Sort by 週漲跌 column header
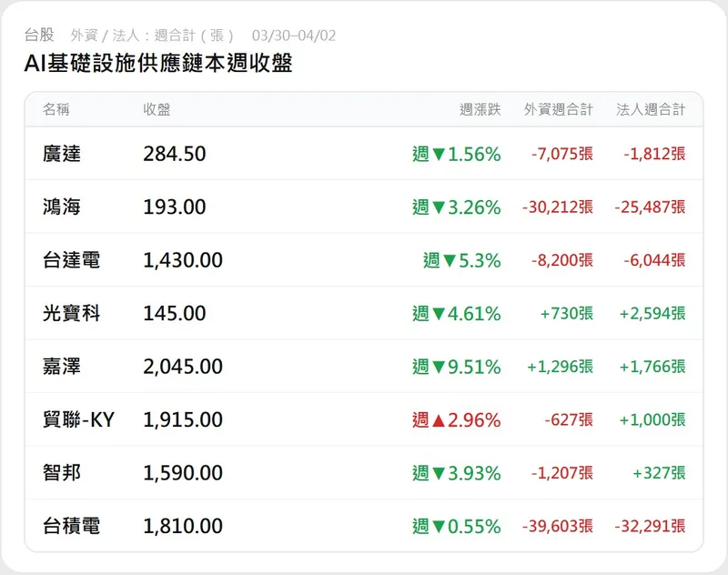This screenshot has height=575, width=728. tap(480, 109)
